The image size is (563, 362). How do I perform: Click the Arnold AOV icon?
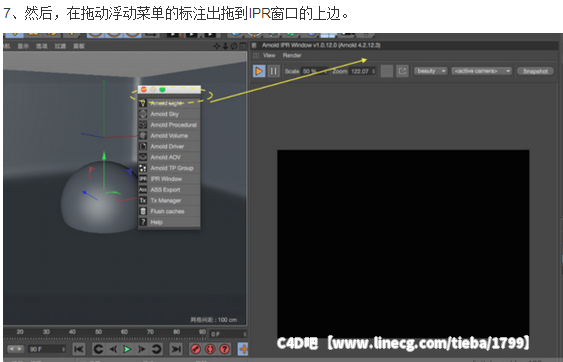[x=143, y=157]
